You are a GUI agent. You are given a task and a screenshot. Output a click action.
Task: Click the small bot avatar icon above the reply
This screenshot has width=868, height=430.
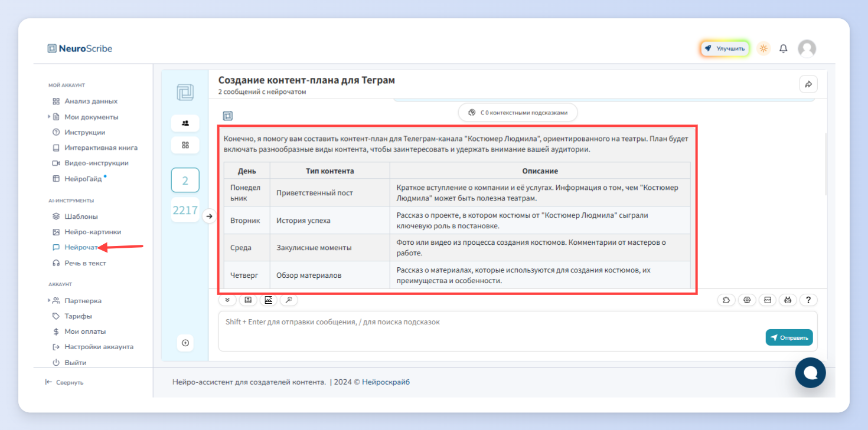227,116
